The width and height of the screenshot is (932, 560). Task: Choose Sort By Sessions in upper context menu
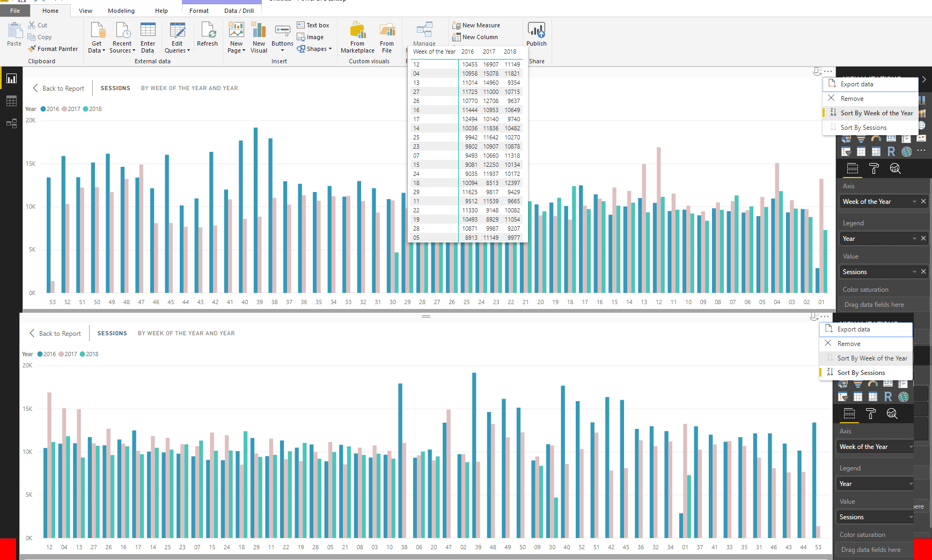click(x=870, y=128)
